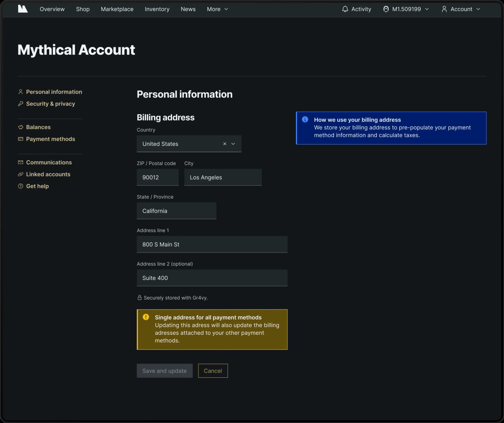Click the Security & privacy key icon
The height and width of the screenshot is (423, 504).
coord(20,104)
